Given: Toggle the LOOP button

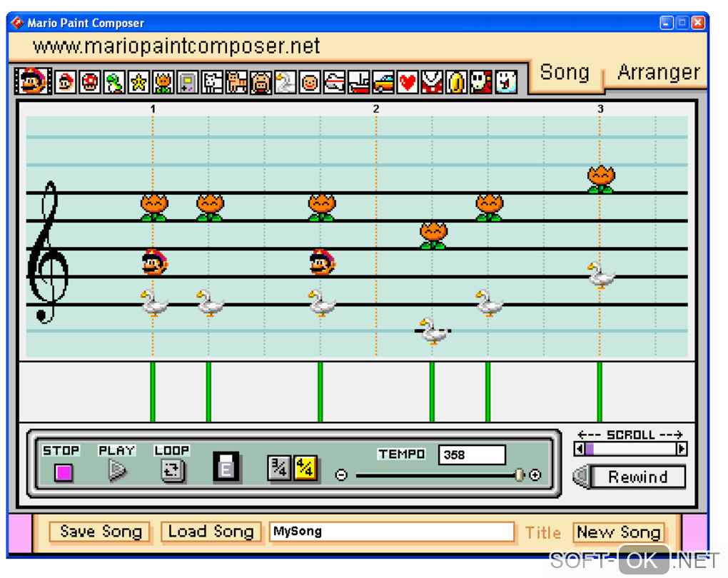Looking at the screenshot, I should 172,471.
